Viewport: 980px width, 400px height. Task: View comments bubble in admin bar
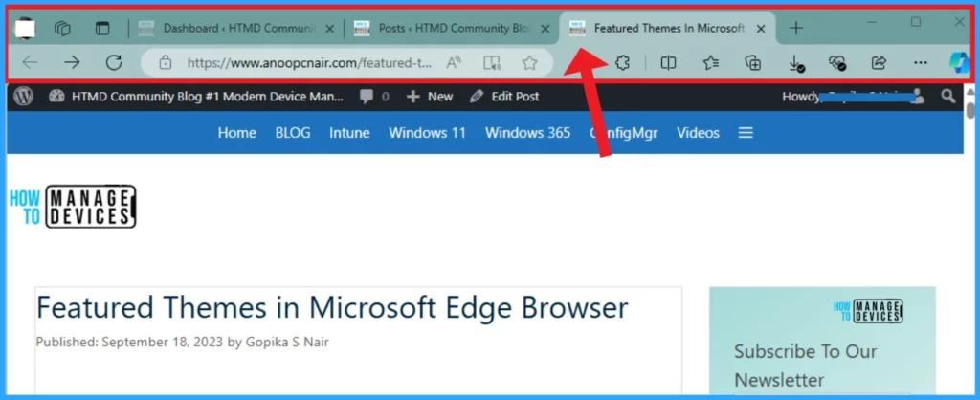coord(374,97)
